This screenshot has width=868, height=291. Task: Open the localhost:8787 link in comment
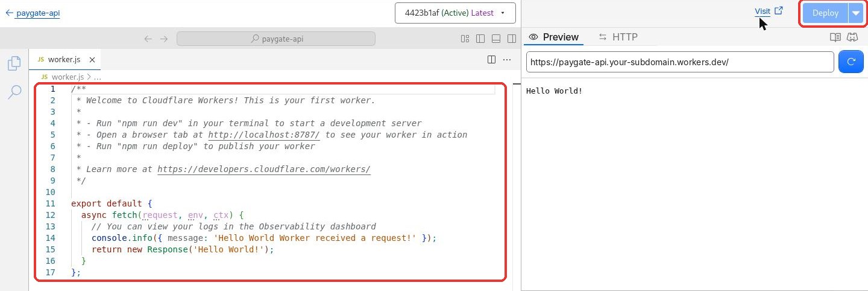(264, 135)
